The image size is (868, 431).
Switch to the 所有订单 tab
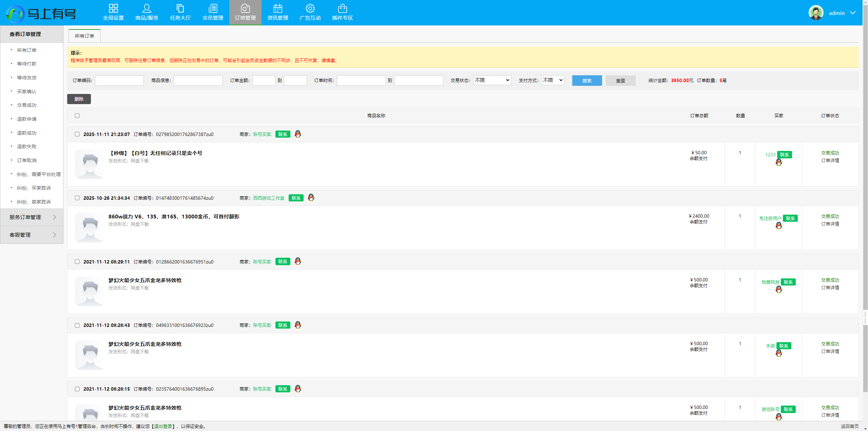click(x=84, y=36)
